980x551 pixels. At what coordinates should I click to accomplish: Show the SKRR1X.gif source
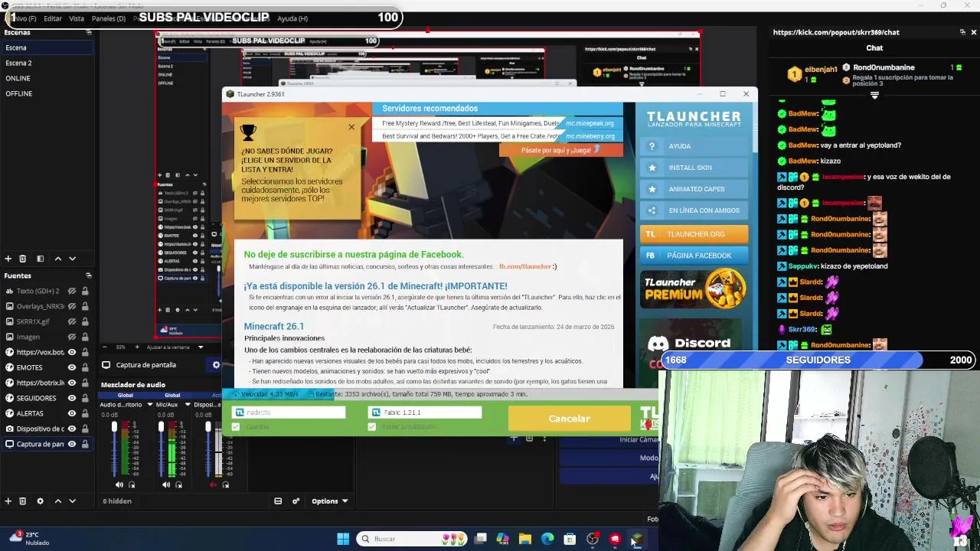pos(72,321)
